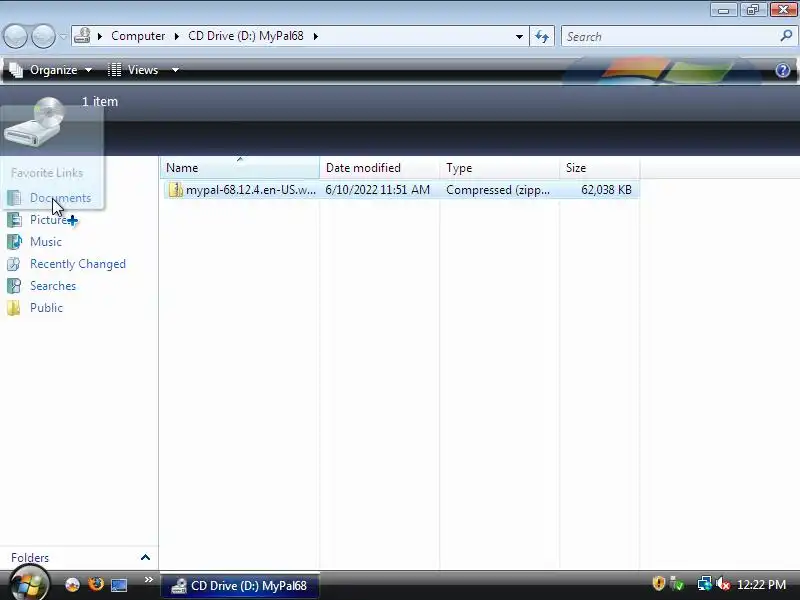Open Music in Favorite Links

coord(46,242)
